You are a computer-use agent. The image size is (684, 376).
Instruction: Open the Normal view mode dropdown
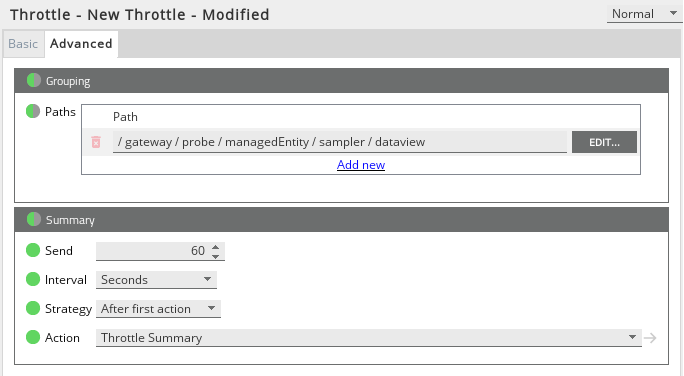point(644,14)
